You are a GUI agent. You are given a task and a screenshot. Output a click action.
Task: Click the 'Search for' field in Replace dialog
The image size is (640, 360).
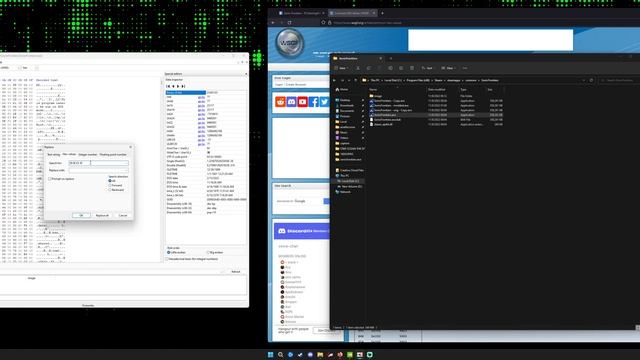[x=98, y=163]
